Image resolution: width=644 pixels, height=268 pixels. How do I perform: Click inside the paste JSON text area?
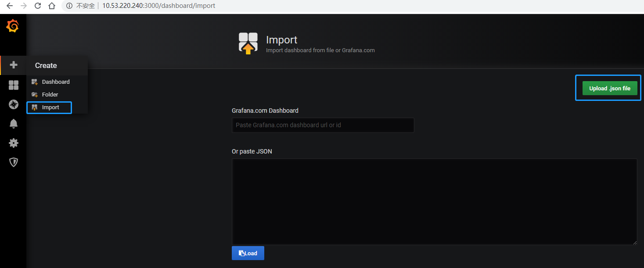pyautogui.click(x=435, y=202)
